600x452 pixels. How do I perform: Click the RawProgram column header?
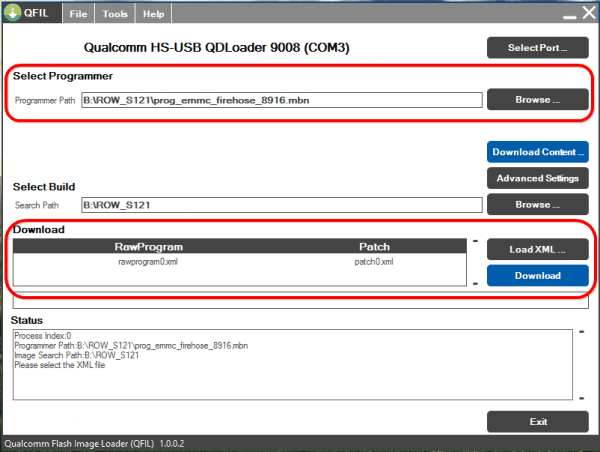pyautogui.click(x=148, y=247)
